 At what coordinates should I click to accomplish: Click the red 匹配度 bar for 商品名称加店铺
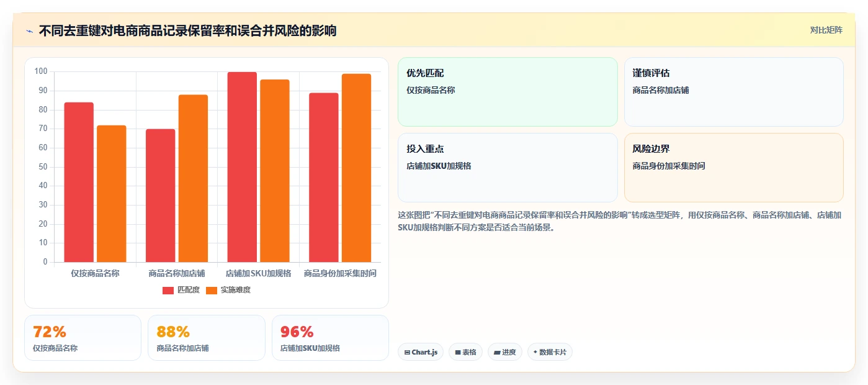point(160,196)
